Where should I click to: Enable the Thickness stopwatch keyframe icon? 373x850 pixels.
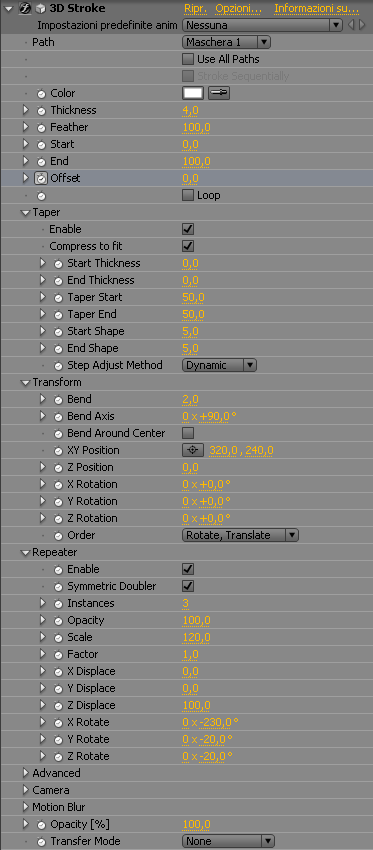click(x=41, y=110)
